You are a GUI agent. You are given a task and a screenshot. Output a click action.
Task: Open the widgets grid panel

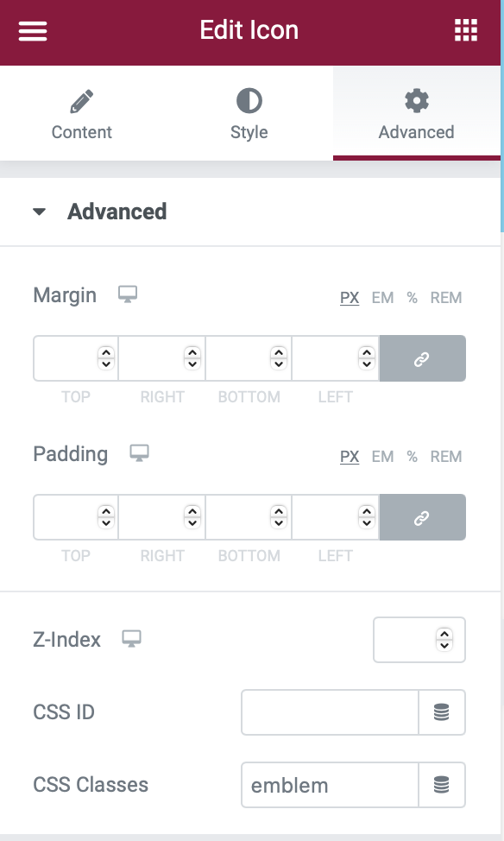coord(466,30)
